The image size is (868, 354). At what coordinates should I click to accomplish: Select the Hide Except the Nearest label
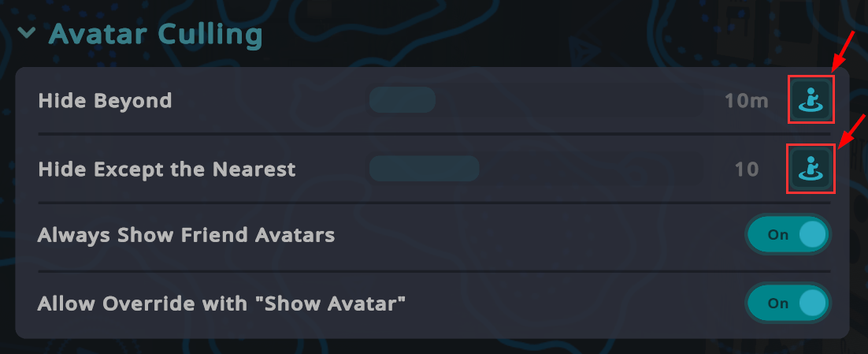(x=166, y=169)
